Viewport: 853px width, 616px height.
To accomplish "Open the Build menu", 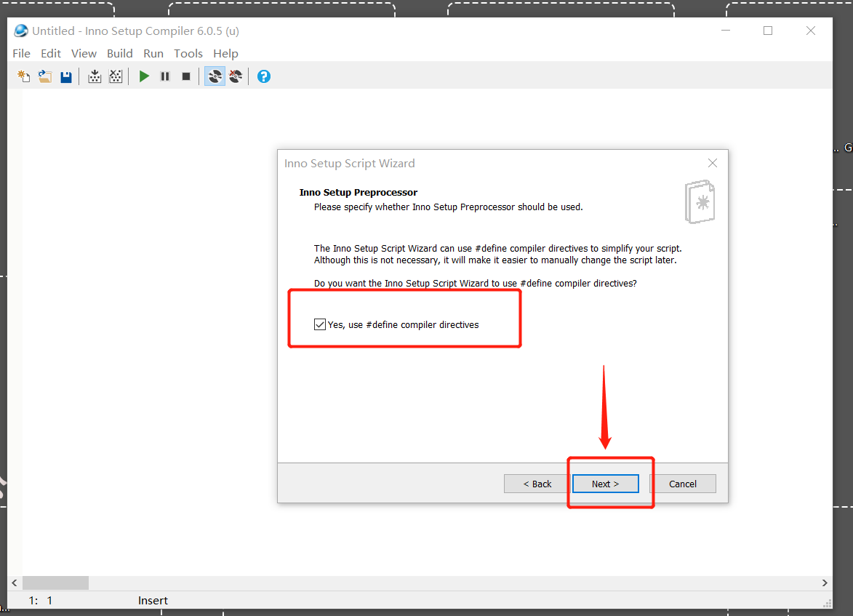I will point(120,53).
